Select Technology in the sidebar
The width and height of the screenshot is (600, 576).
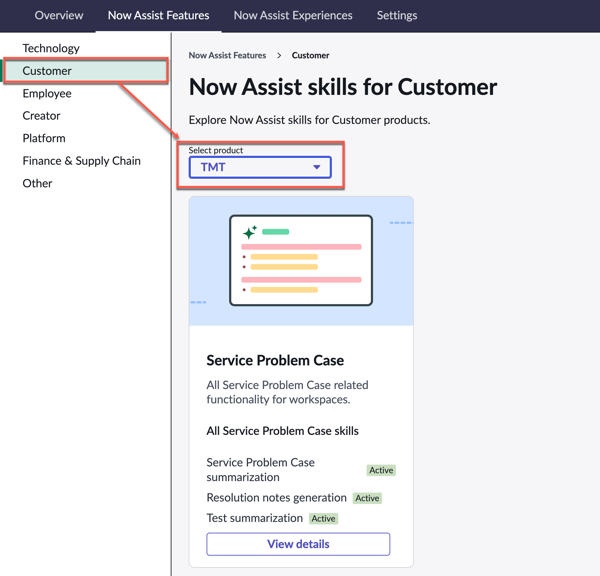tap(51, 48)
